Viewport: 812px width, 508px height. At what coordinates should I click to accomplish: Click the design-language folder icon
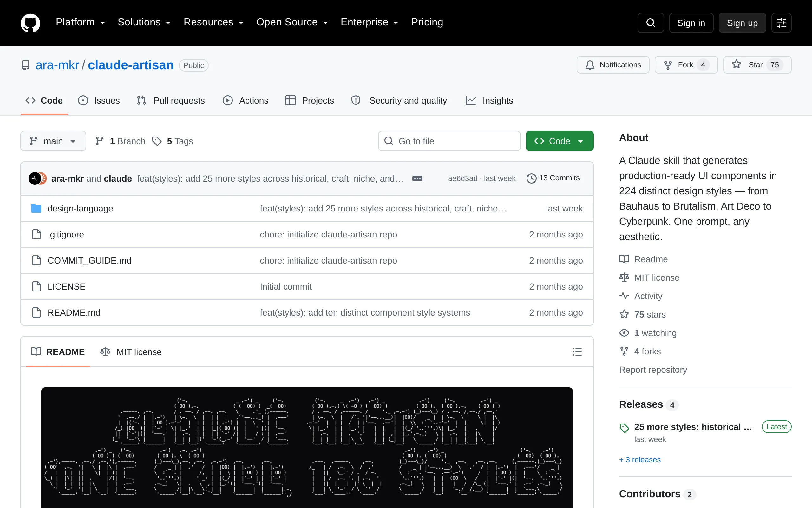pos(36,208)
